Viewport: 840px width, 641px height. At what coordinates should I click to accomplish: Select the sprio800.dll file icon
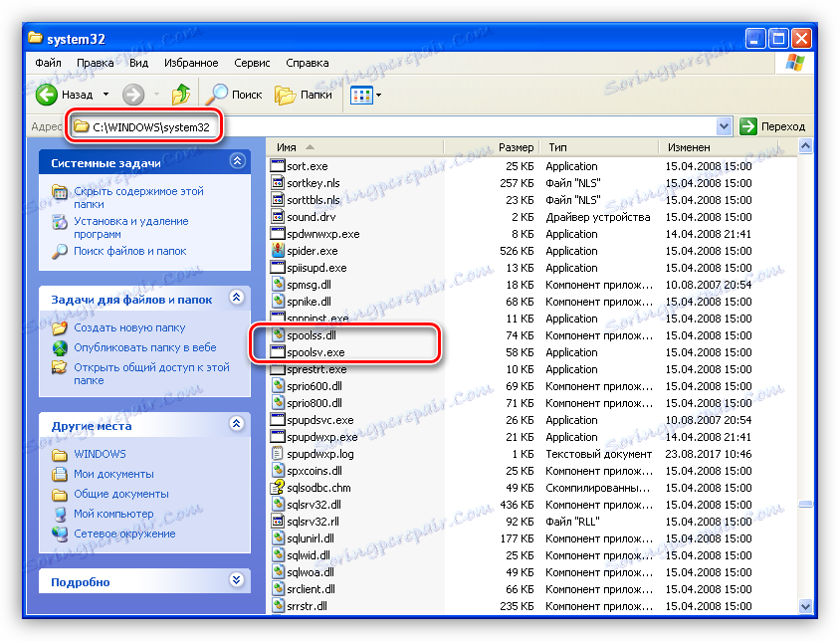[278, 403]
